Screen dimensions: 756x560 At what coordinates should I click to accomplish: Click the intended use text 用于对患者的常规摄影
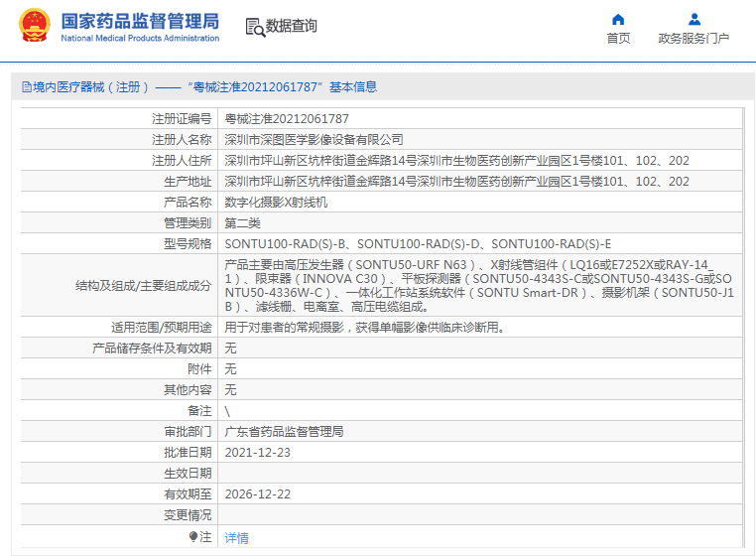[365, 327]
